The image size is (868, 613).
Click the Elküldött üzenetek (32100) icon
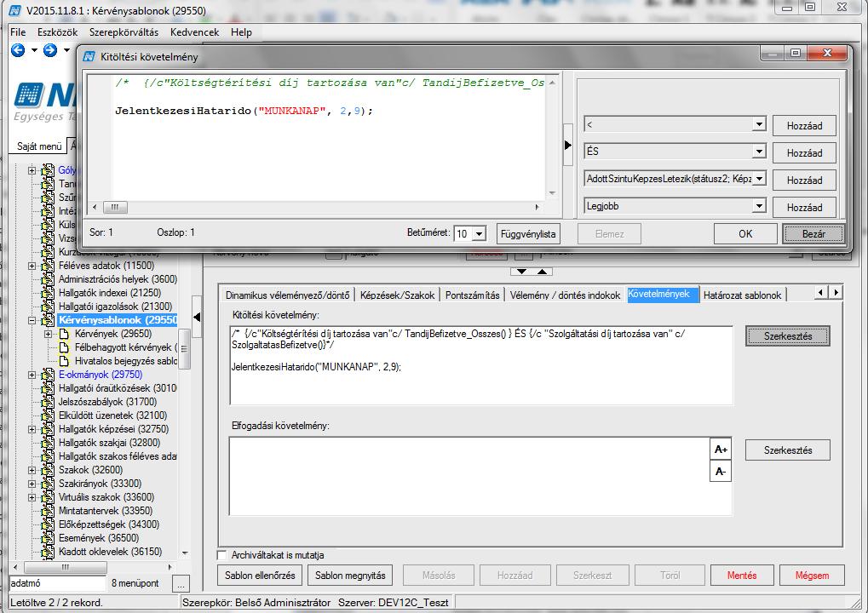[x=49, y=415]
